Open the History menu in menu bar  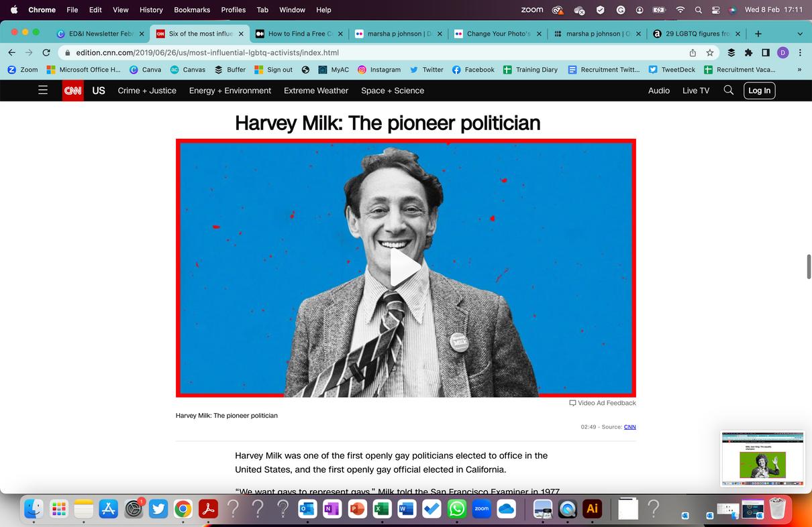pyautogui.click(x=151, y=10)
